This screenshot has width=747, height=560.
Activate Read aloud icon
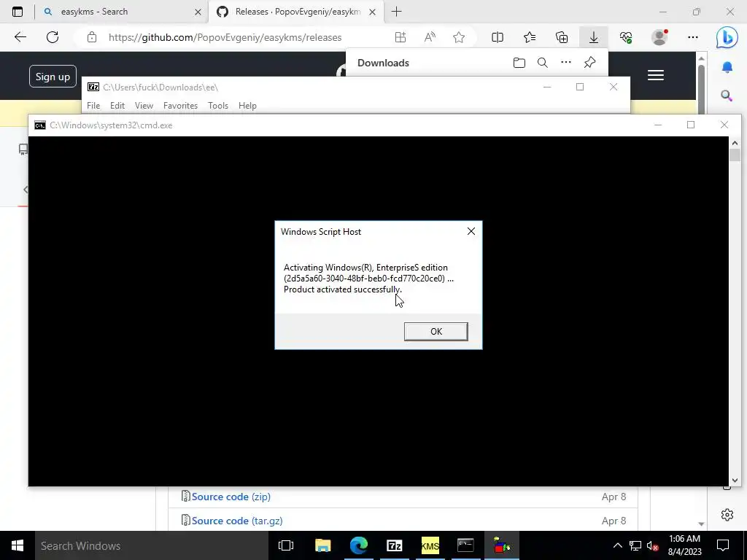(x=430, y=37)
